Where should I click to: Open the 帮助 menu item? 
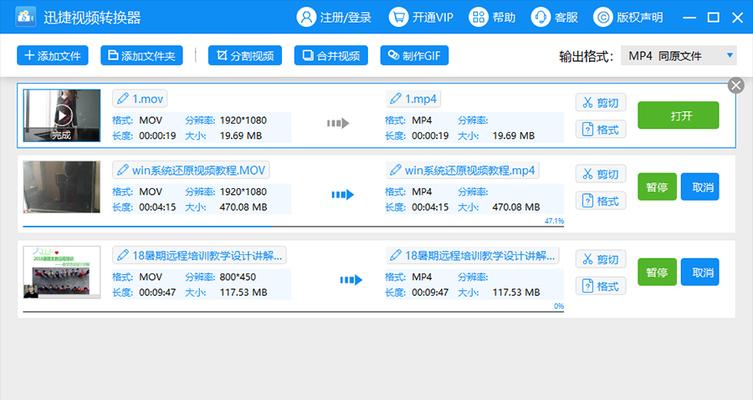(x=492, y=17)
